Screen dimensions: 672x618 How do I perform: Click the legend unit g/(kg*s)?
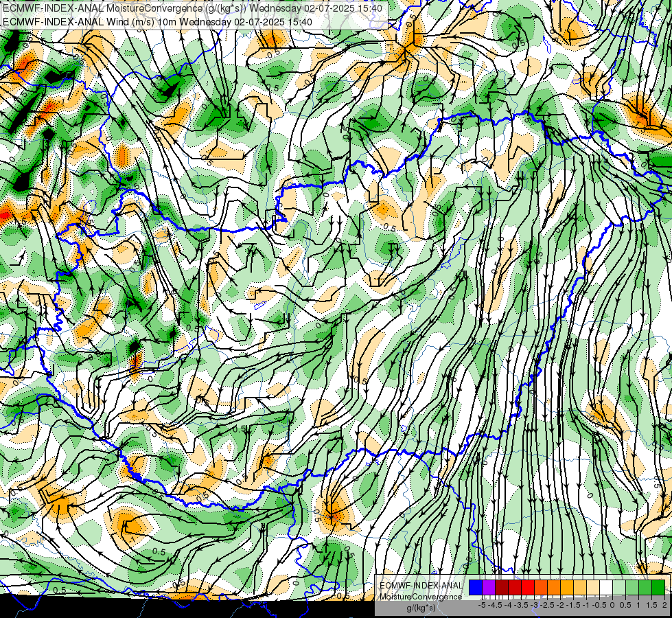coord(421,608)
